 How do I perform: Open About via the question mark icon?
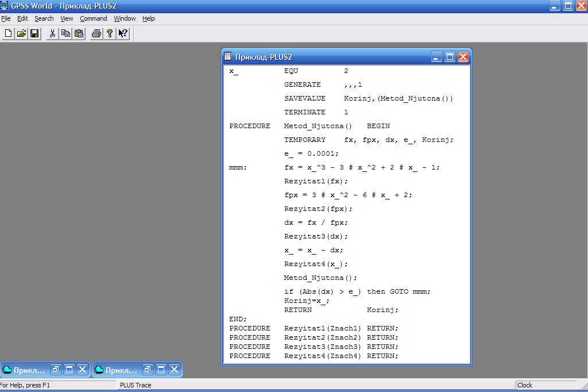(x=110, y=34)
